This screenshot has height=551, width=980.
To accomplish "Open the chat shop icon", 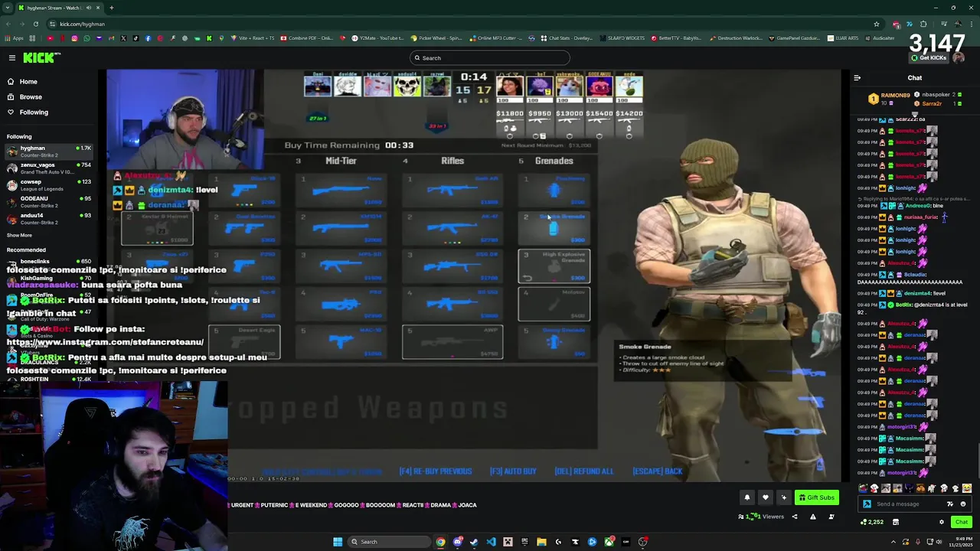I will 895,522.
